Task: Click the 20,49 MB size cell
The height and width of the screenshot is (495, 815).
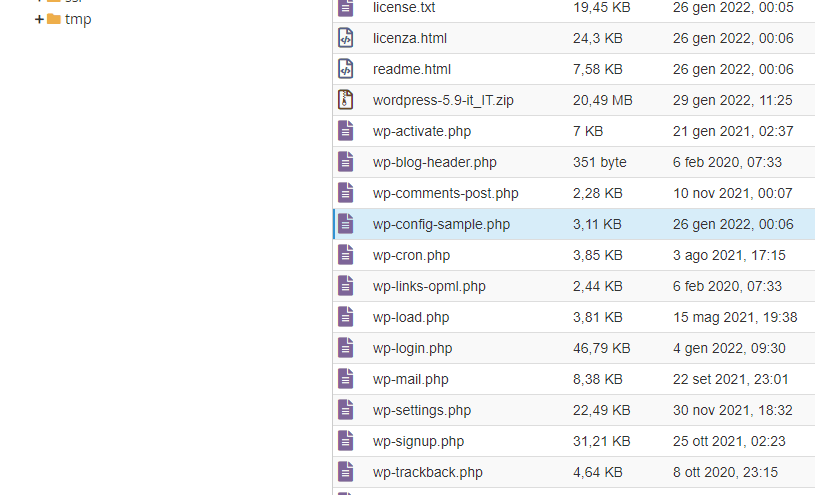Action: pos(602,100)
